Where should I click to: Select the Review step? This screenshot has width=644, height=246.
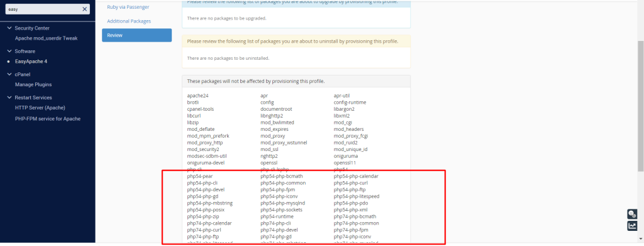pyautogui.click(x=136, y=35)
